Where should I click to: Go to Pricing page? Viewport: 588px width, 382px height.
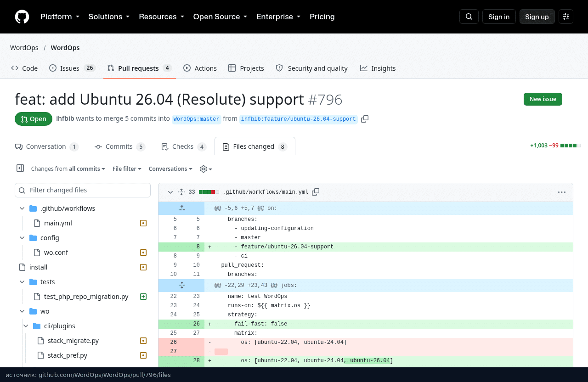click(x=322, y=17)
